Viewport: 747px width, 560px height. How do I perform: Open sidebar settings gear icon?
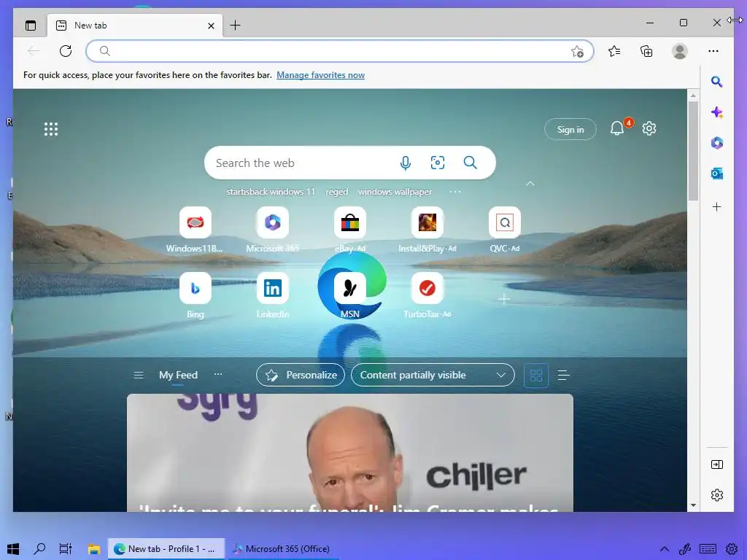click(716, 495)
